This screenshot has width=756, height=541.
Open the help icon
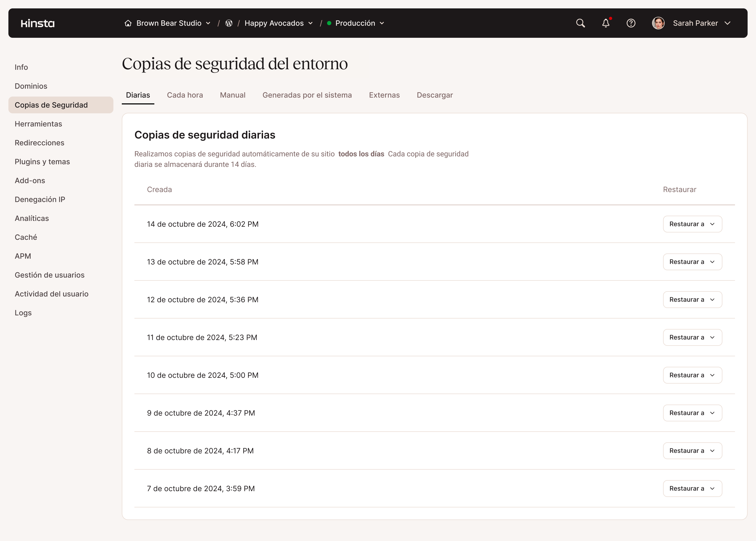[x=631, y=23]
